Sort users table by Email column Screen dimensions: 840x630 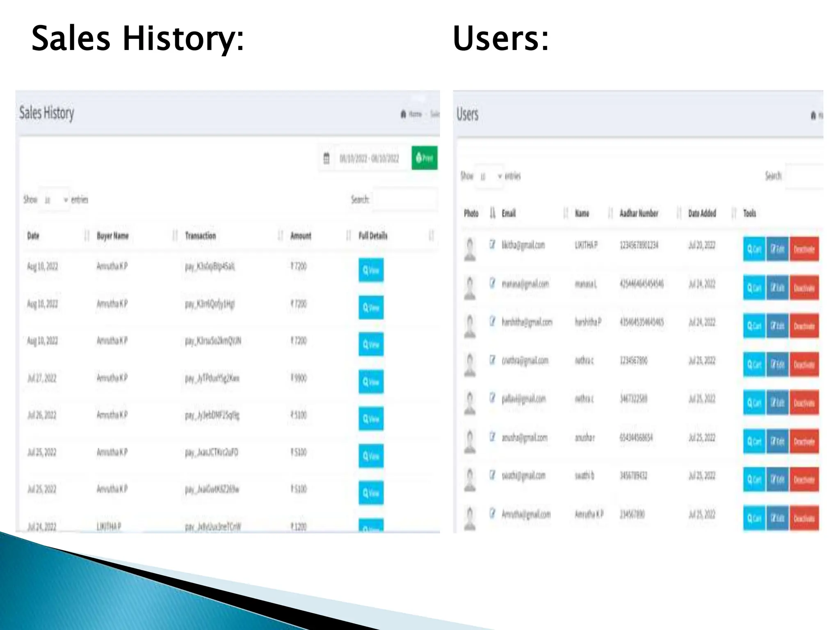point(534,213)
